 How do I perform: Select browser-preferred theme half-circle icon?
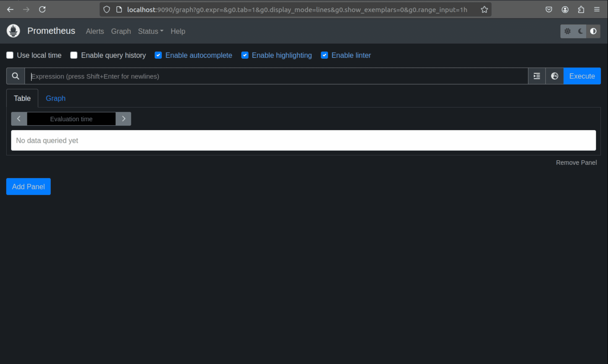(x=593, y=31)
